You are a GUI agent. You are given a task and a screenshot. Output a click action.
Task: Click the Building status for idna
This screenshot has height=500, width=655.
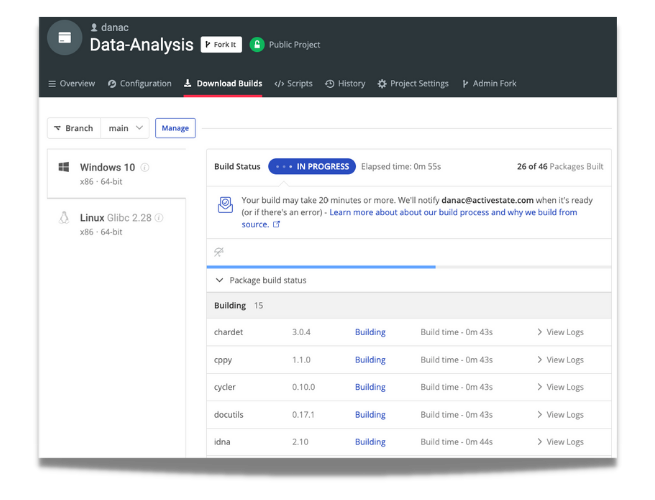tap(370, 442)
